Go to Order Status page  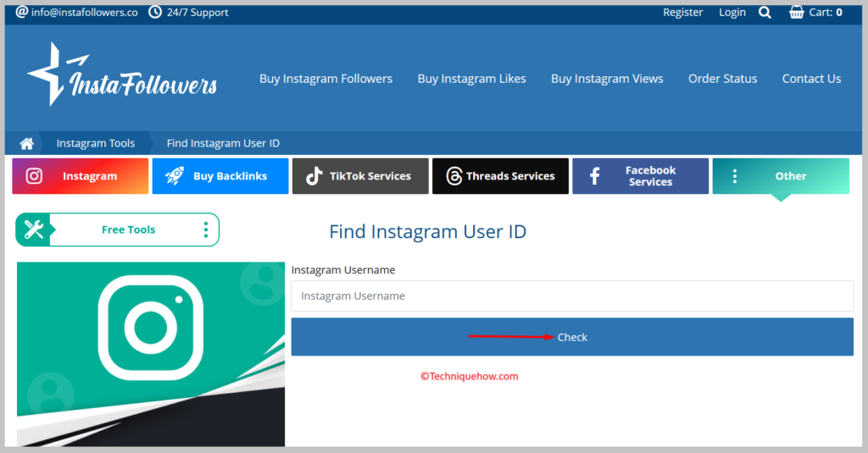(722, 79)
